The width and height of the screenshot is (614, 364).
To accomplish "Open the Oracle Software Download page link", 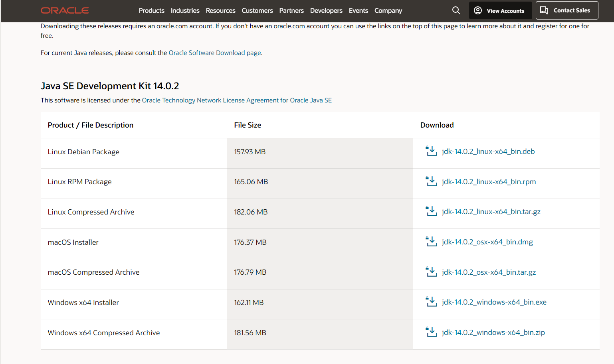I will tap(215, 53).
